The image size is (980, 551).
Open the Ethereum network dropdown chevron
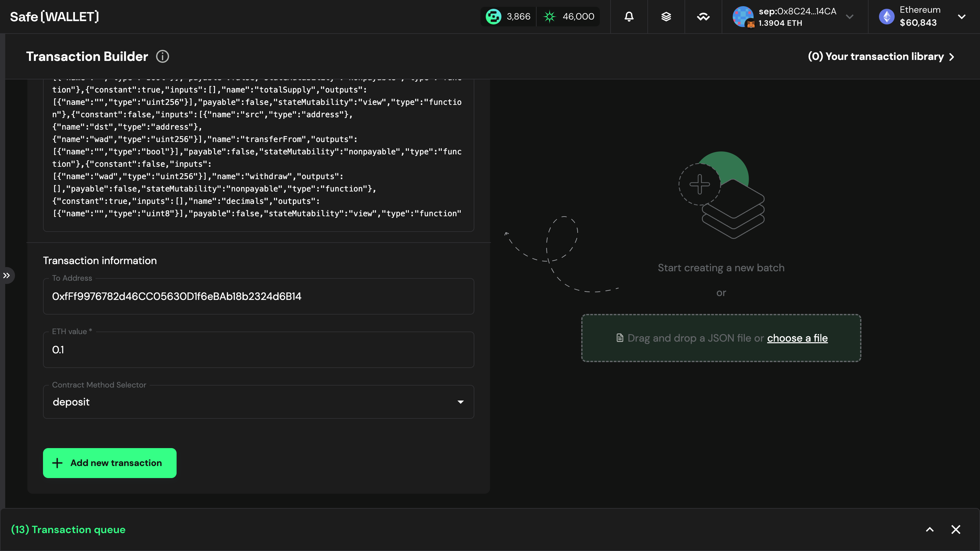coord(961,16)
